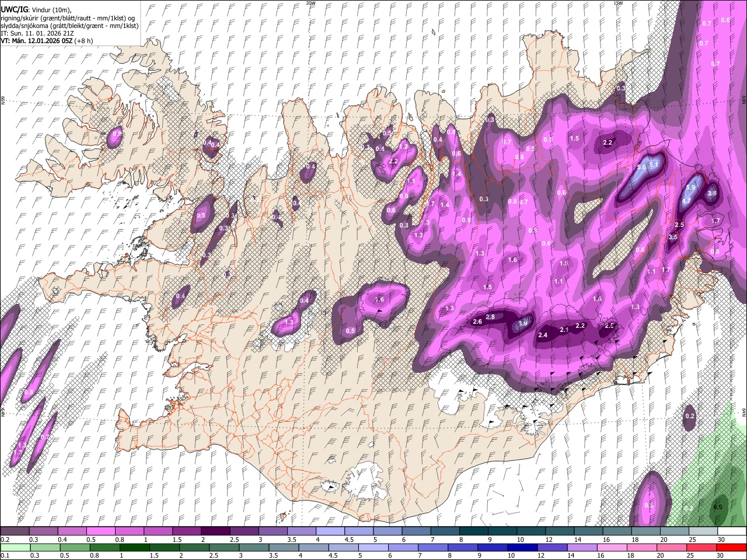747x560 pixels.
Task: Click the "2.4" snowfall value on the map
Action: (x=543, y=335)
